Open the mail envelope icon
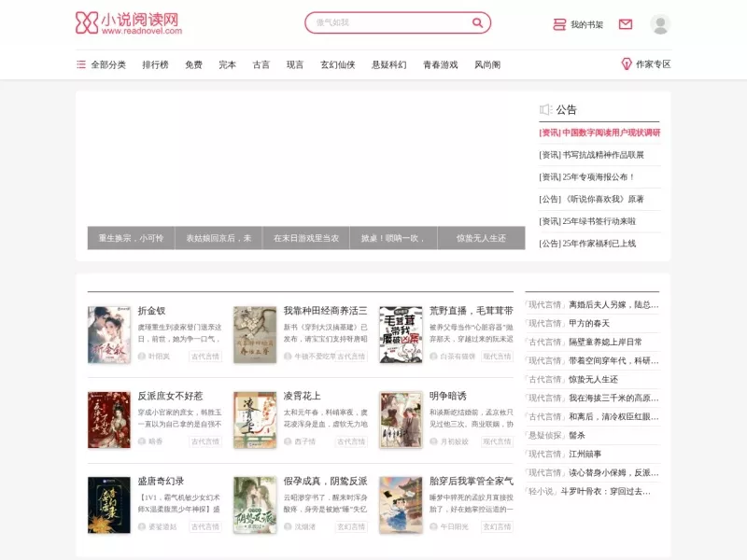The image size is (747, 560). coord(625,24)
